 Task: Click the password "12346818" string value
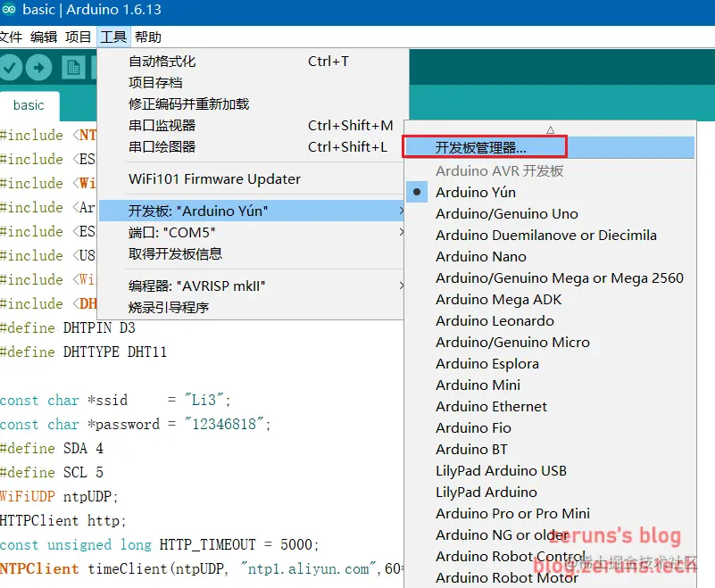tap(224, 425)
